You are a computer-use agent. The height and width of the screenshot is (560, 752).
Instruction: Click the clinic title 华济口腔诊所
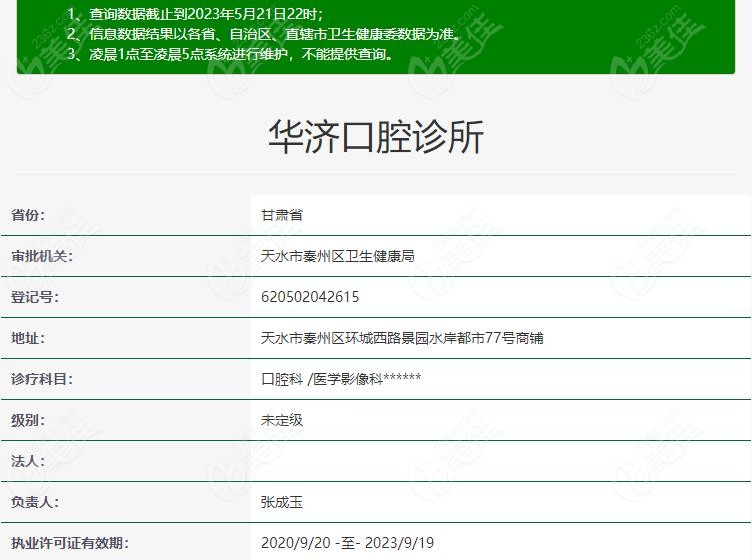click(x=376, y=137)
